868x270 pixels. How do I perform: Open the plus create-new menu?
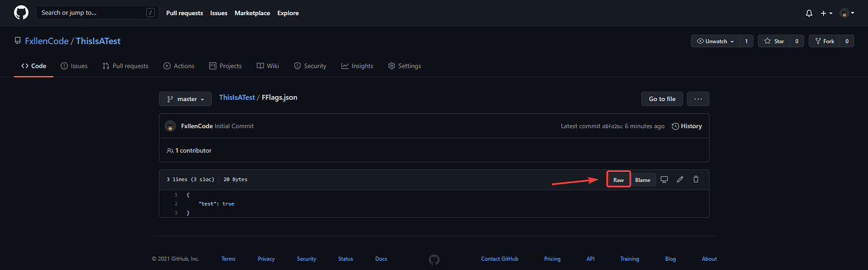click(826, 13)
